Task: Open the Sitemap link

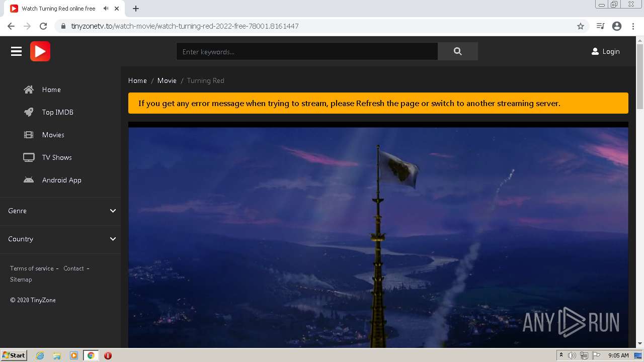Action: pos(21,280)
